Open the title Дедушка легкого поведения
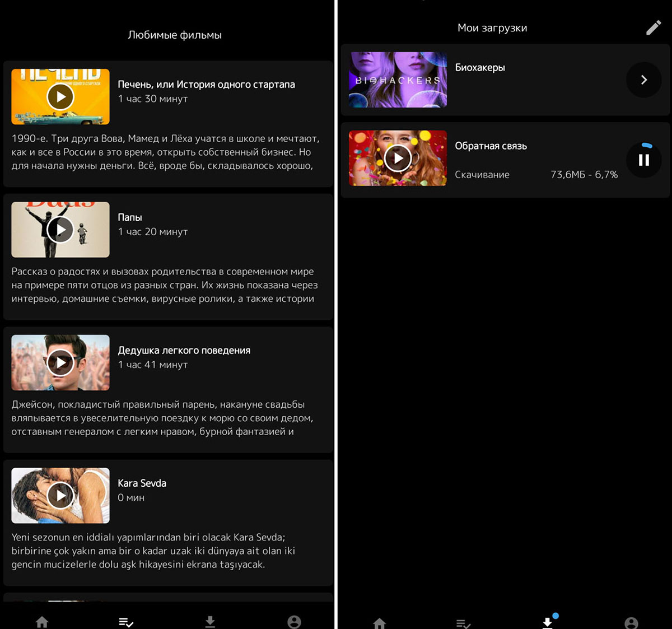 (184, 351)
